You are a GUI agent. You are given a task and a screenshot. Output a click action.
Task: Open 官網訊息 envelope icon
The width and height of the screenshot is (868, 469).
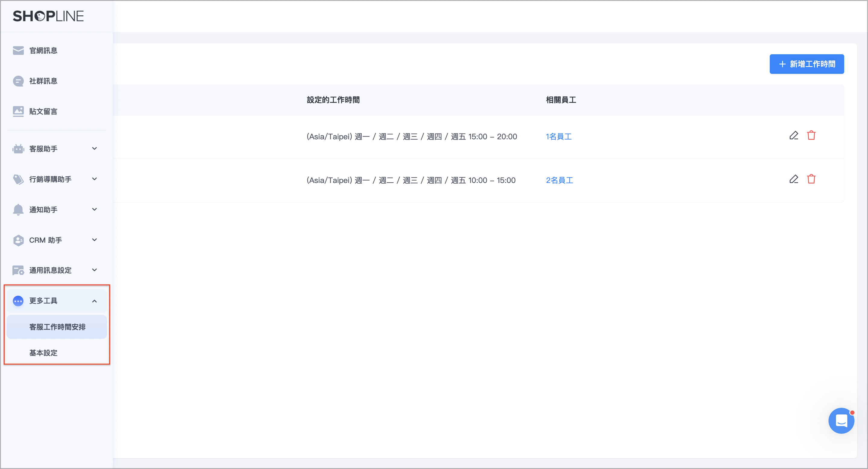coord(18,51)
